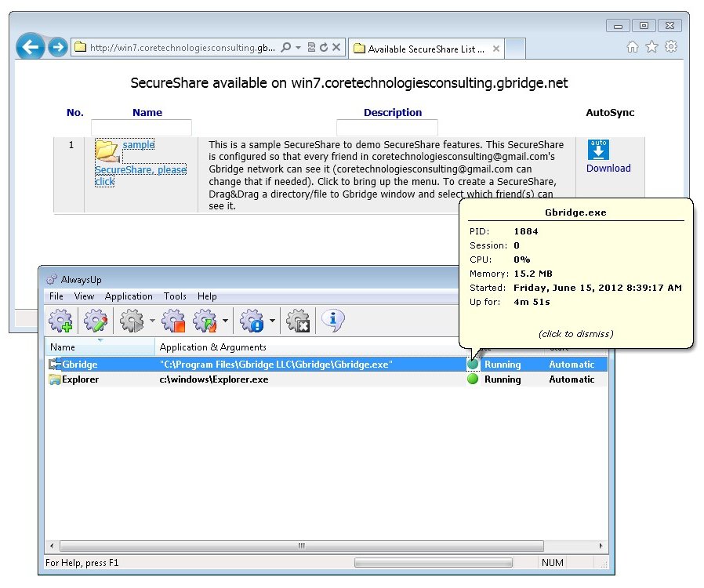Image resolution: width=704 pixels, height=588 pixels.
Task: Sort AlwaysUp list by Name column header
Action: click(x=100, y=347)
